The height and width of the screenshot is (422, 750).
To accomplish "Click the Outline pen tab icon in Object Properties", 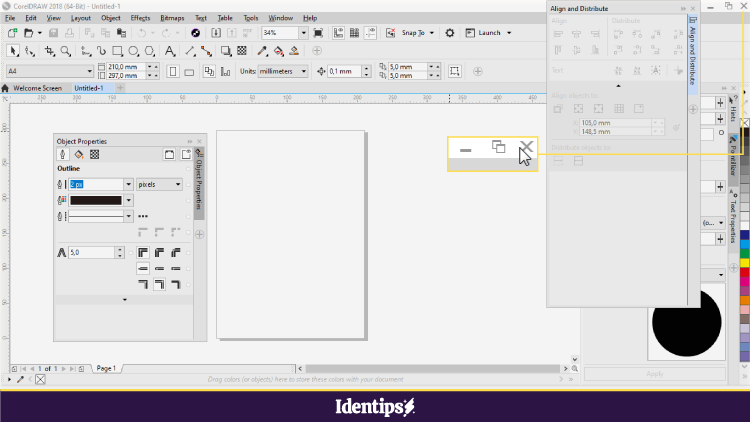I will point(63,155).
